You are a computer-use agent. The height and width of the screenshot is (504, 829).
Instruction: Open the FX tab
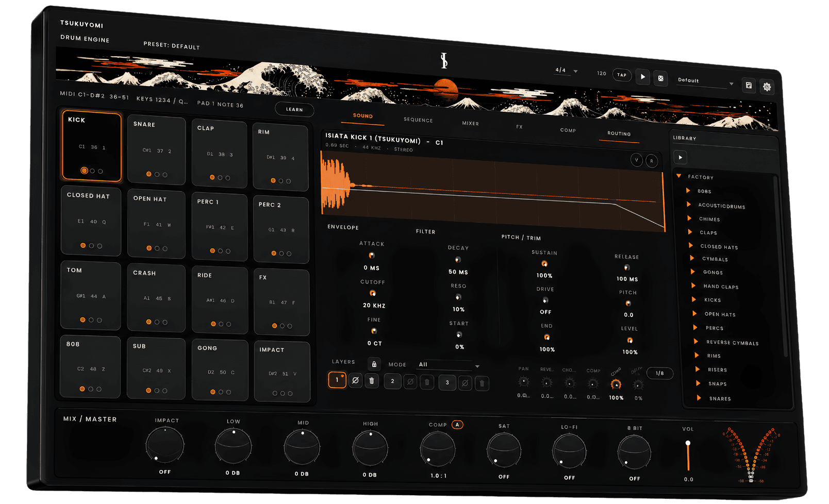pyautogui.click(x=519, y=127)
